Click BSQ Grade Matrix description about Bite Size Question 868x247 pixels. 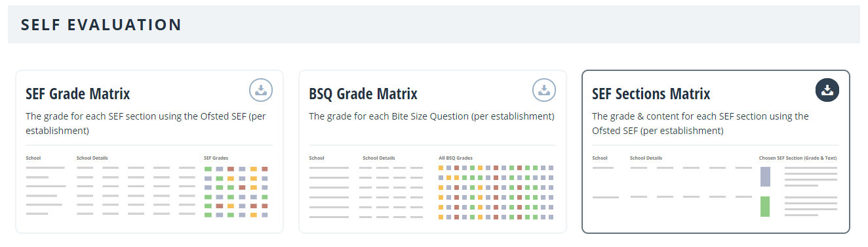[x=431, y=116]
